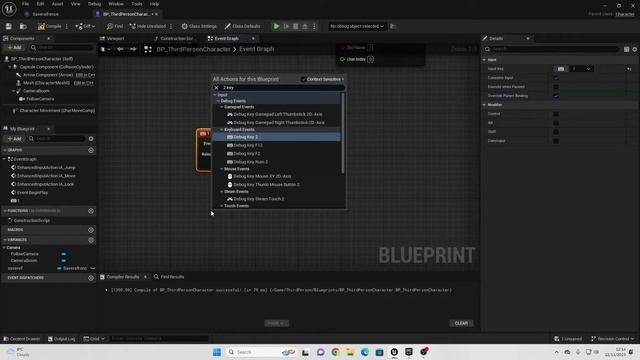Open play options three-dot menu
The height and width of the screenshot is (360, 640).
point(314,26)
